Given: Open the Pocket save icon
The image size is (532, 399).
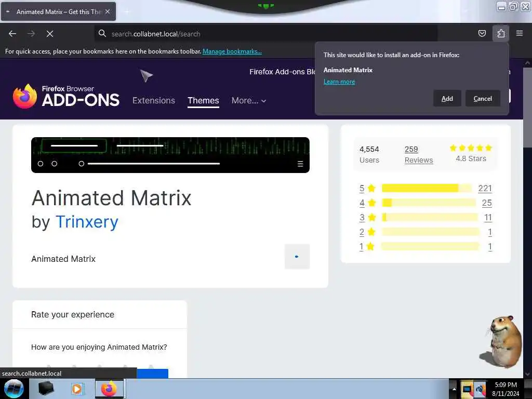Looking at the screenshot, I should 482,33.
